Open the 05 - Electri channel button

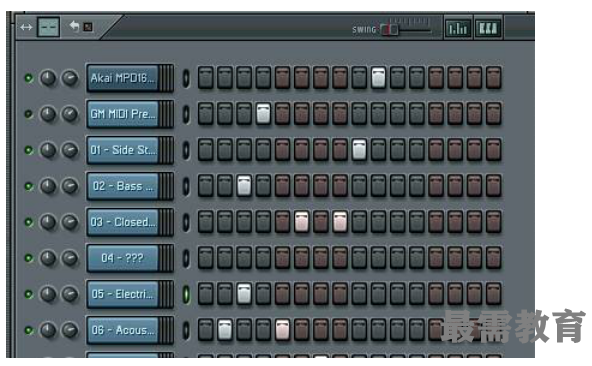(x=122, y=294)
